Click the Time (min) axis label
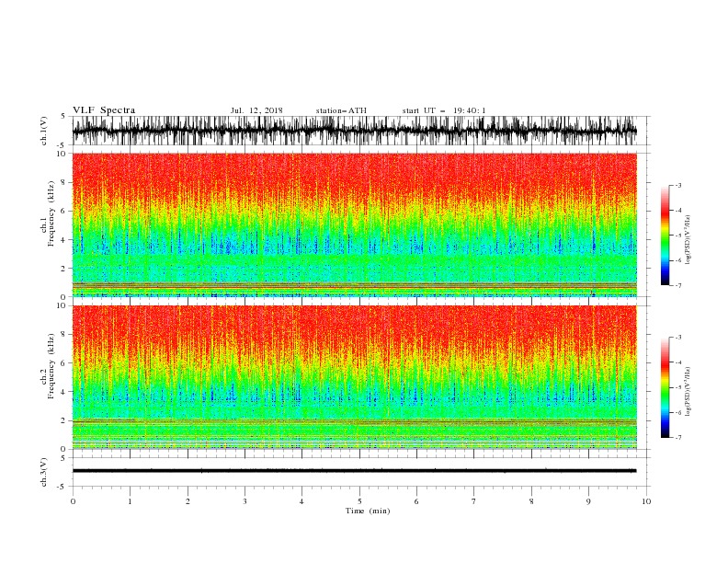 click(x=368, y=511)
